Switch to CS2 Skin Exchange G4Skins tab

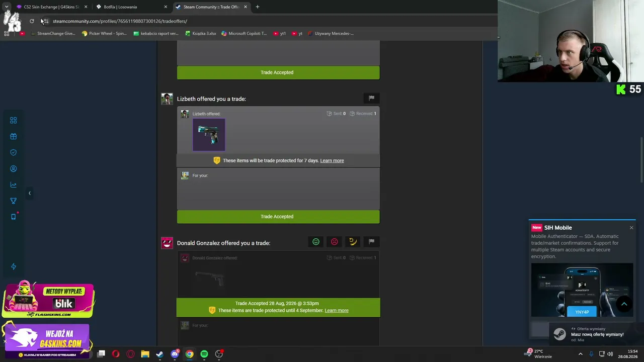(52, 7)
